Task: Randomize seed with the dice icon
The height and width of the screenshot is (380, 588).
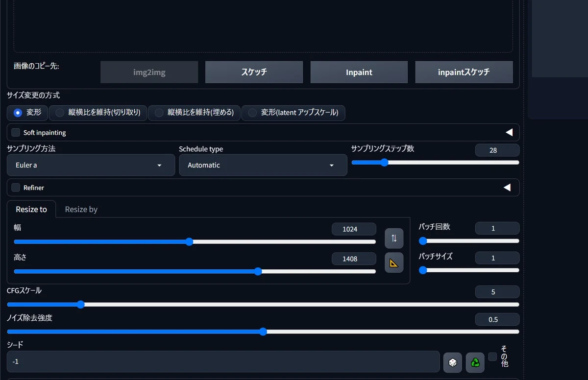Action: [453, 362]
